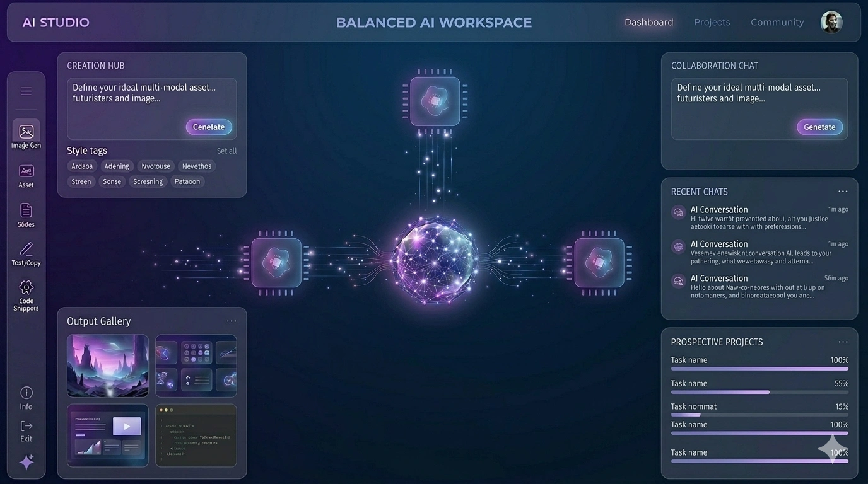The width and height of the screenshot is (868, 484).
Task: Go to the Community tab
Action: pos(777,23)
